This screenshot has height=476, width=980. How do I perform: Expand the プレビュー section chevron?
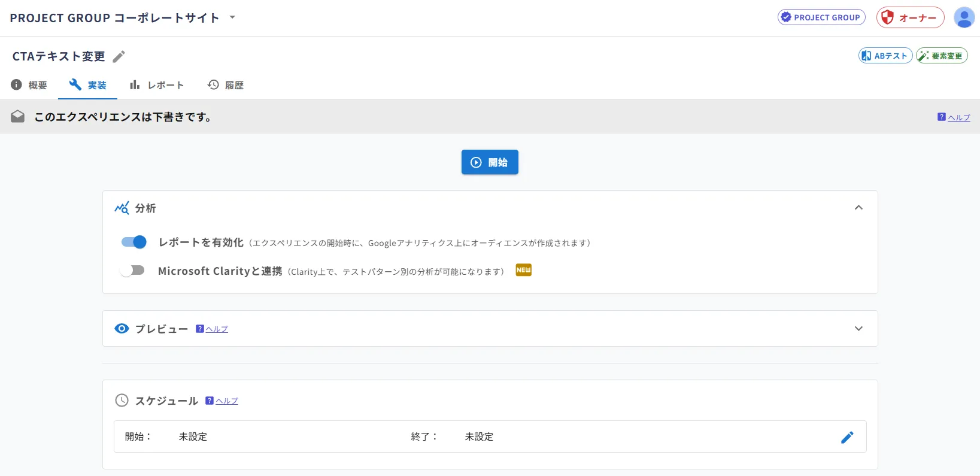click(858, 328)
